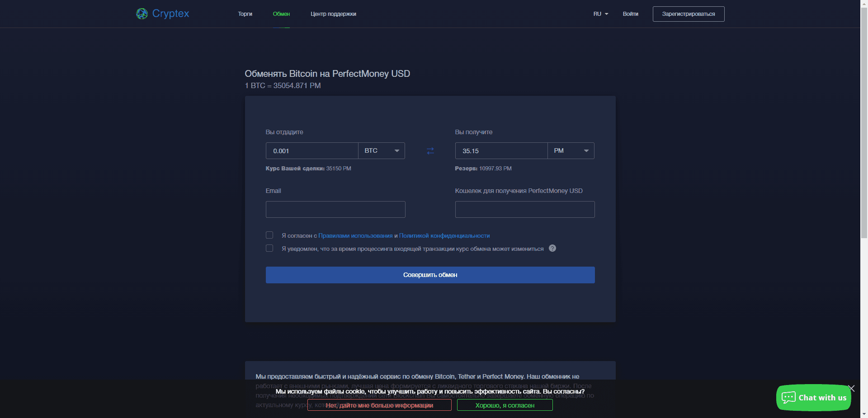Dismiss the cookie banner with the X icon
This screenshot has width=868, height=418.
click(851, 389)
